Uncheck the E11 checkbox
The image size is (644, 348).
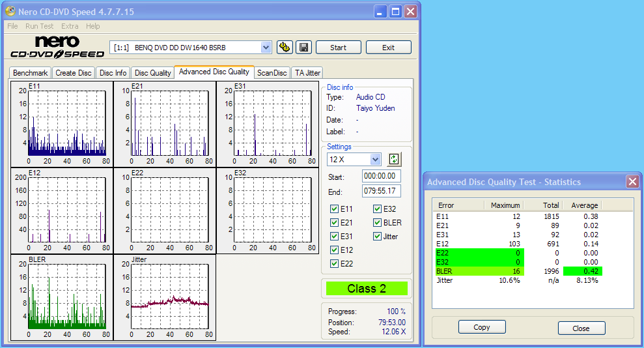(x=335, y=209)
